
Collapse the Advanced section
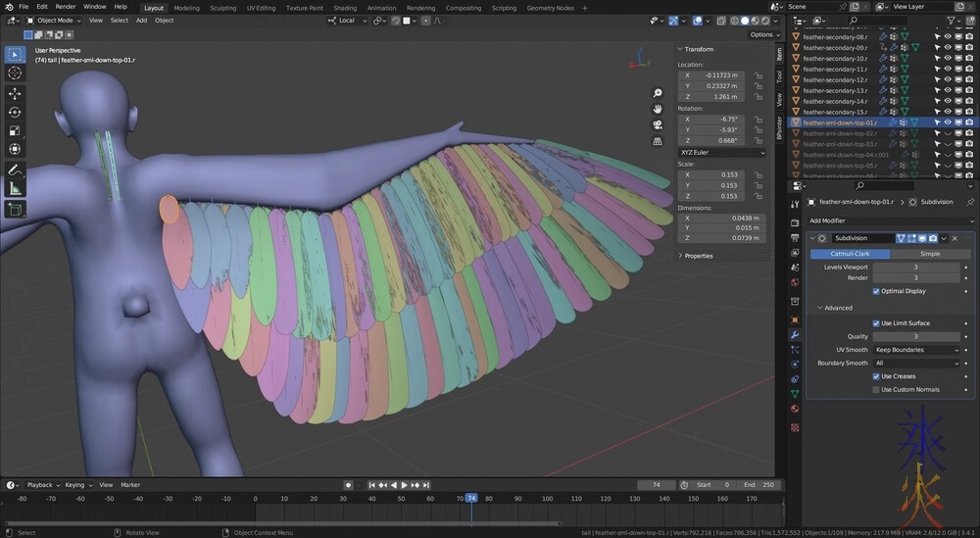(838, 308)
